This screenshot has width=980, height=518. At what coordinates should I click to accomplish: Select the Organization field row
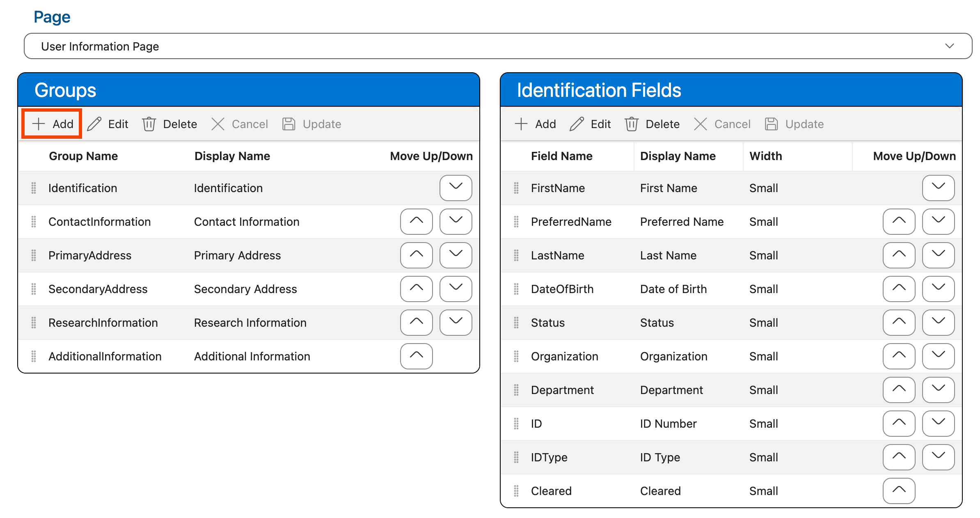tap(564, 356)
